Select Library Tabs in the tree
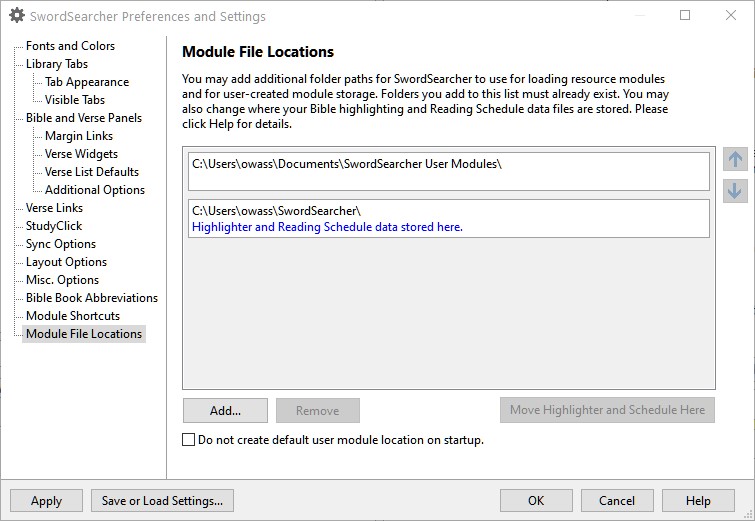This screenshot has height=521, width=755. click(x=57, y=64)
